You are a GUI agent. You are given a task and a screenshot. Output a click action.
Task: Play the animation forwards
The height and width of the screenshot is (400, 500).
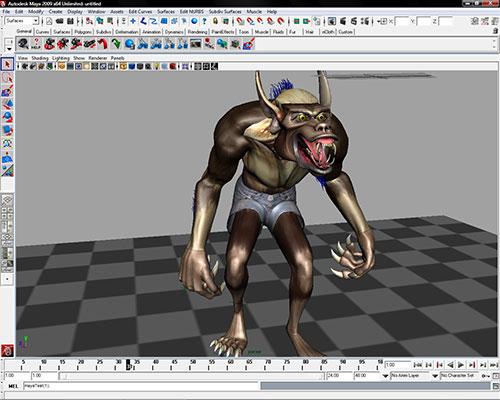tap(461, 365)
